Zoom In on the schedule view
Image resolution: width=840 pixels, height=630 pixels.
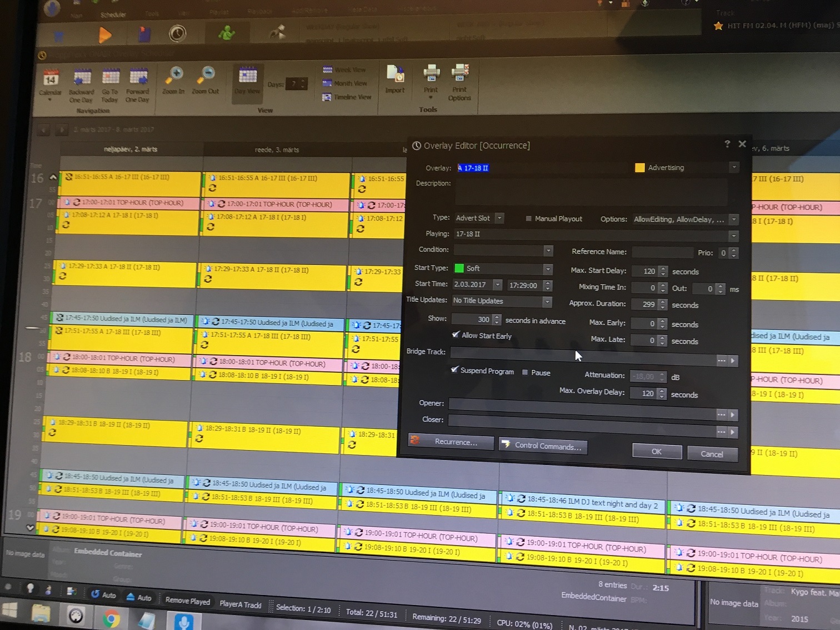[x=174, y=76]
